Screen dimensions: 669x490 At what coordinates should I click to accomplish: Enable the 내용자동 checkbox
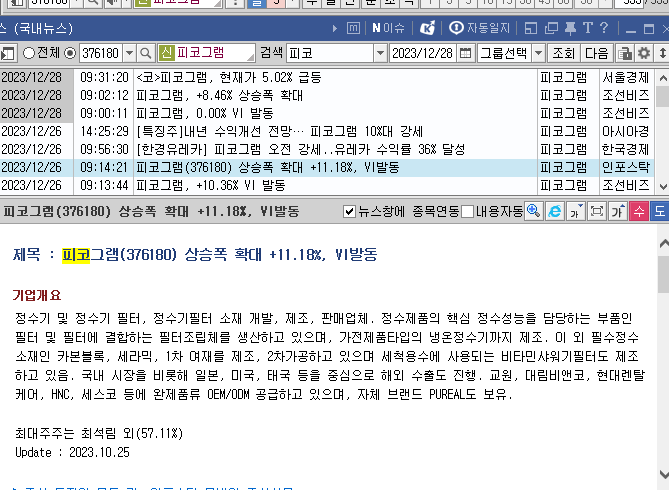point(468,211)
